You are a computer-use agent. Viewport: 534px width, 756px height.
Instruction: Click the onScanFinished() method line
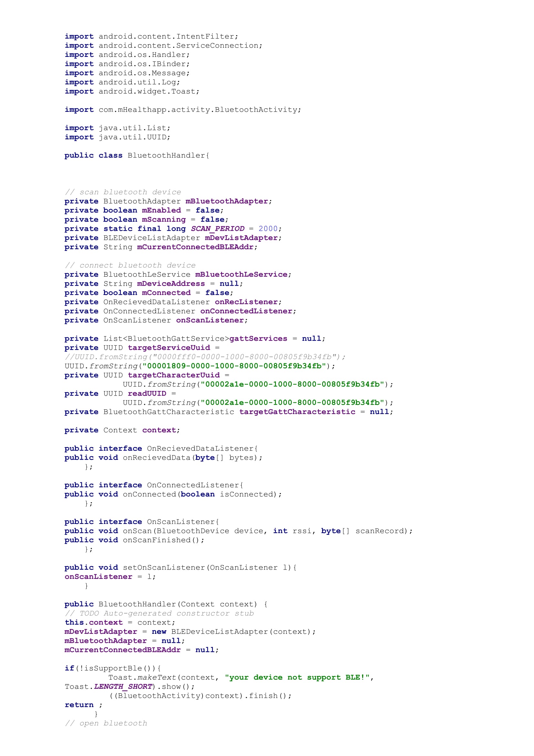(x=163, y=540)
